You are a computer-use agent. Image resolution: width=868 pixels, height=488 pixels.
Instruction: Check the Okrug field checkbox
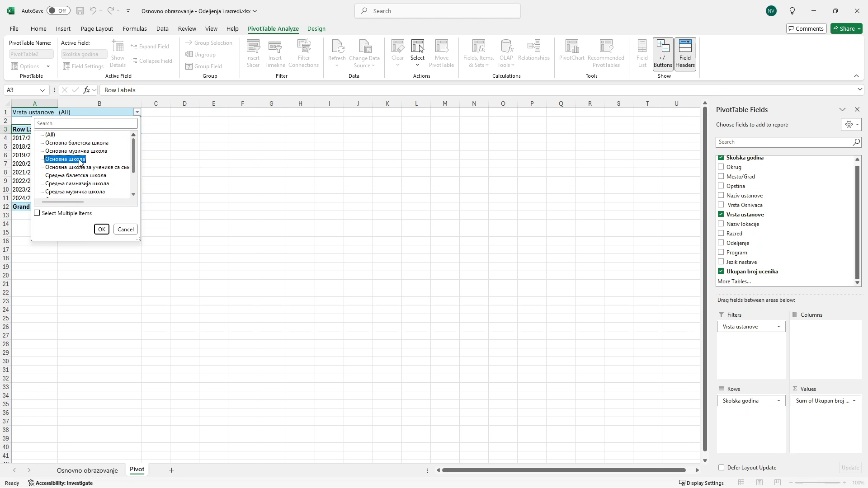point(721,167)
